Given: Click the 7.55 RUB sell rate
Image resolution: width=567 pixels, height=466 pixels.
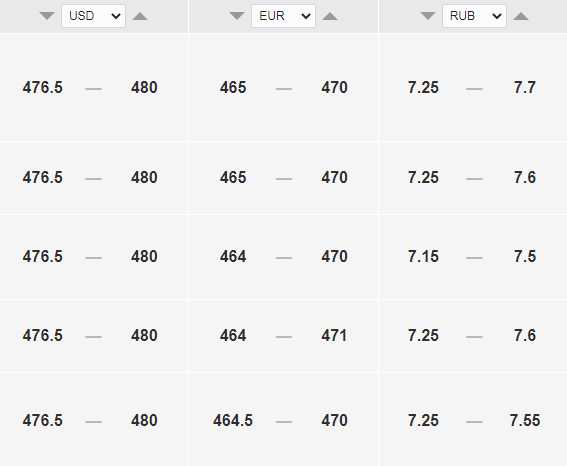Looking at the screenshot, I should [525, 420].
